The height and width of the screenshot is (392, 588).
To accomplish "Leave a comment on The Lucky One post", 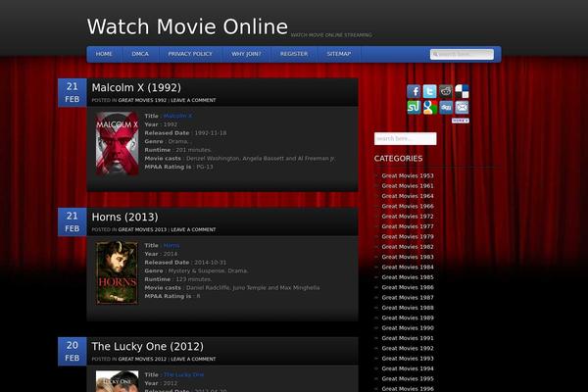I will 193,359.
